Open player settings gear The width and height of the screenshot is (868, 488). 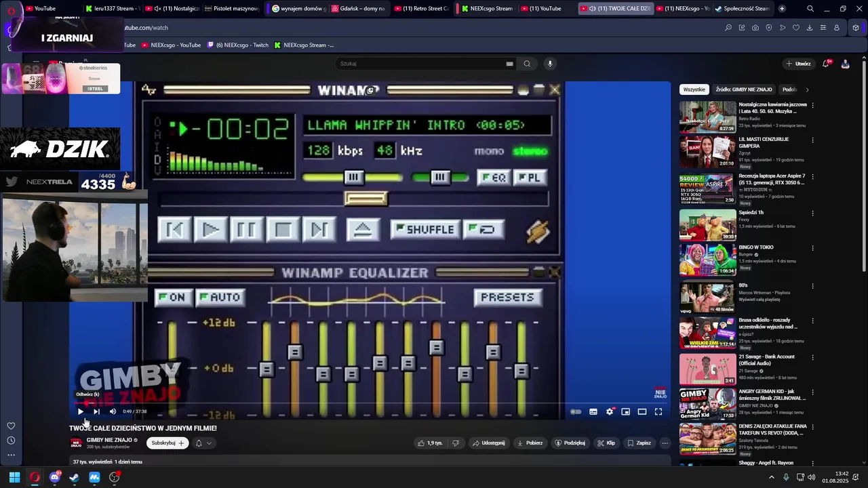[610, 411]
